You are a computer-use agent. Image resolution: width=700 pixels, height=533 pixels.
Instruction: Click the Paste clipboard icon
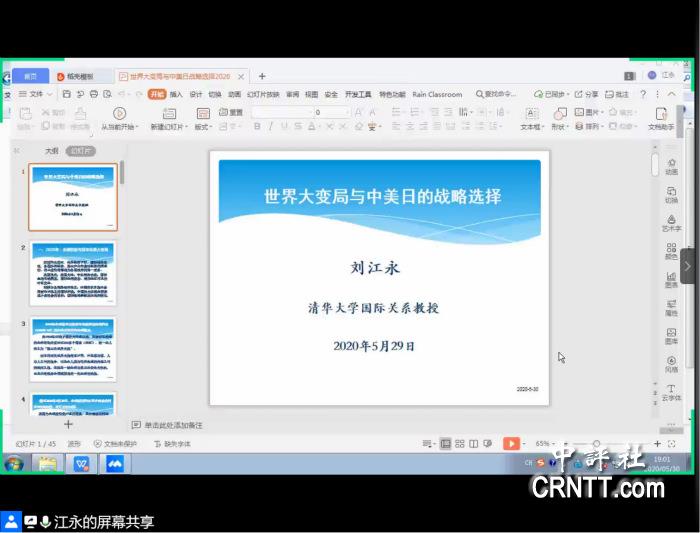(x=25, y=114)
